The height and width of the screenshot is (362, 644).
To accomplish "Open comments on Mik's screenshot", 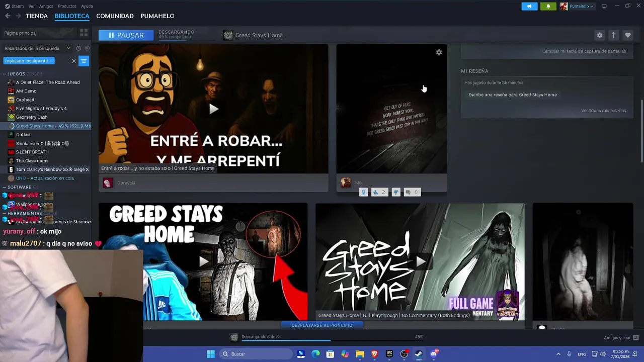I will tap(412, 192).
